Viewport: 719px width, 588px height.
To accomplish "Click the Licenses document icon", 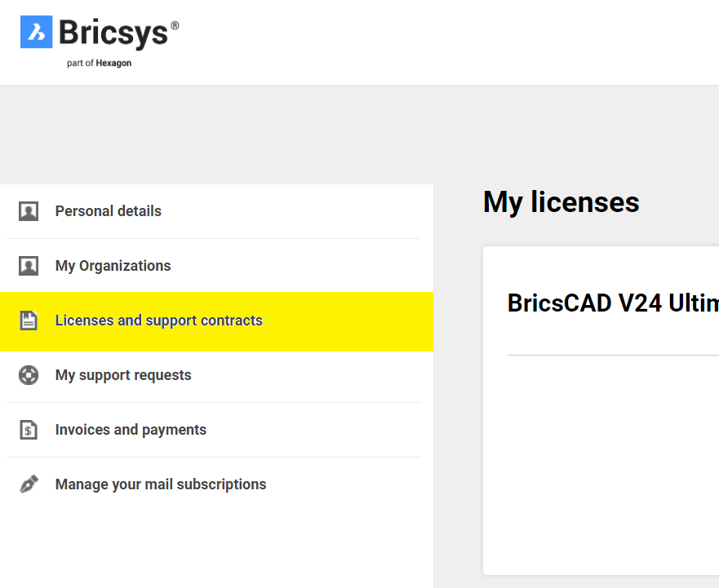I will click(x=29, y=321).
